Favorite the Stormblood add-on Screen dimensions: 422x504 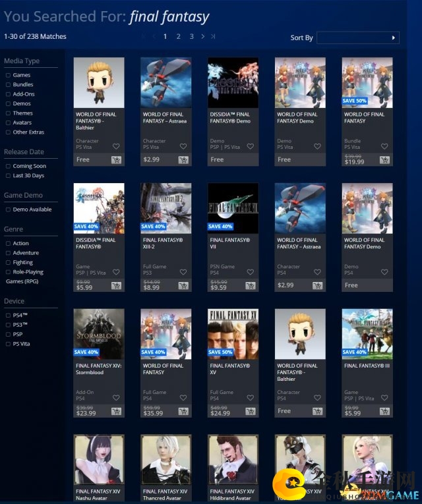tap(116, 398)
